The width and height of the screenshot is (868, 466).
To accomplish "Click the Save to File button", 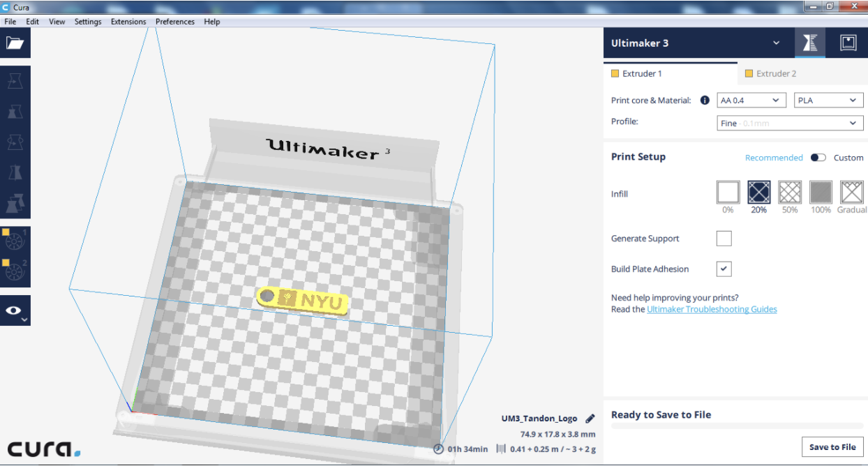I will tap(832, 447).
